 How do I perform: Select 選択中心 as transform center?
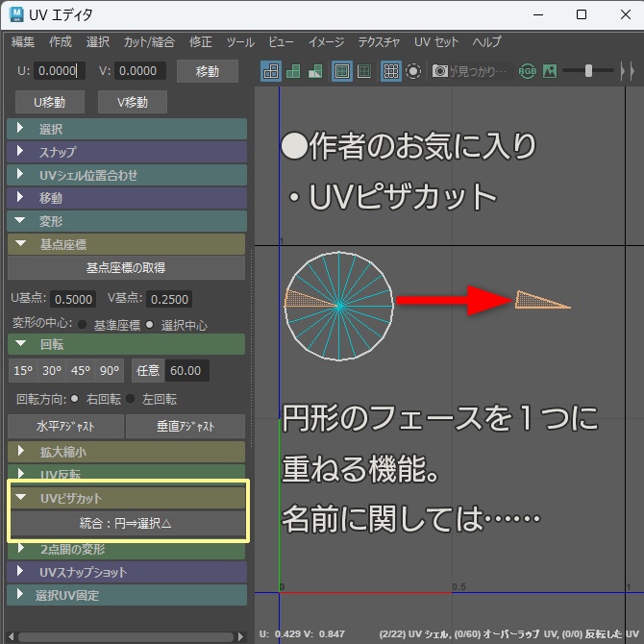(x=150, y=325)
